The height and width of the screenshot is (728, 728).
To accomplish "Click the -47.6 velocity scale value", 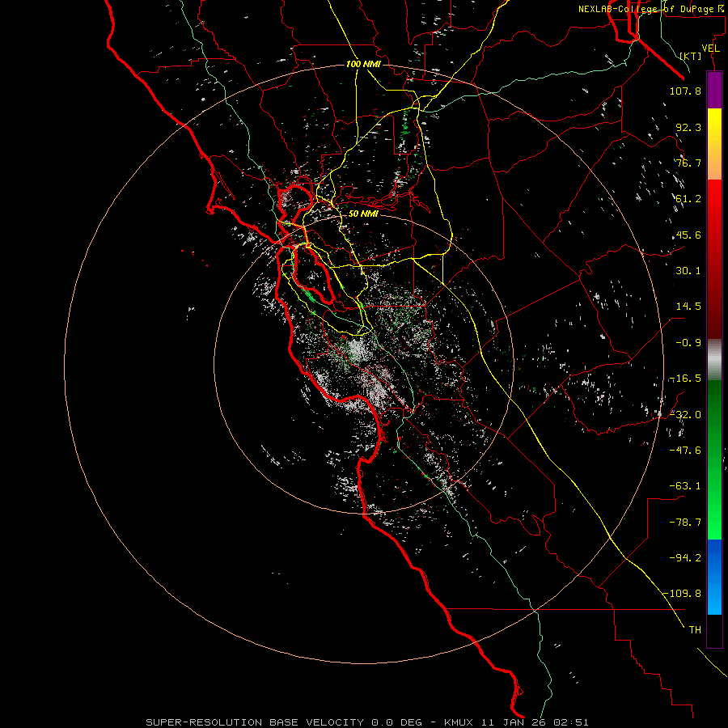I will pos(685,451).
